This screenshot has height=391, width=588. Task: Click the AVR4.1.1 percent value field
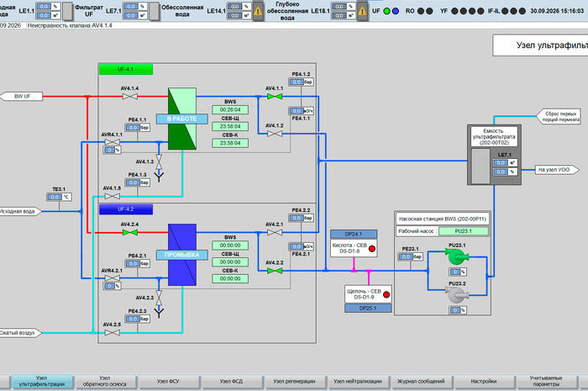[112, 151]
